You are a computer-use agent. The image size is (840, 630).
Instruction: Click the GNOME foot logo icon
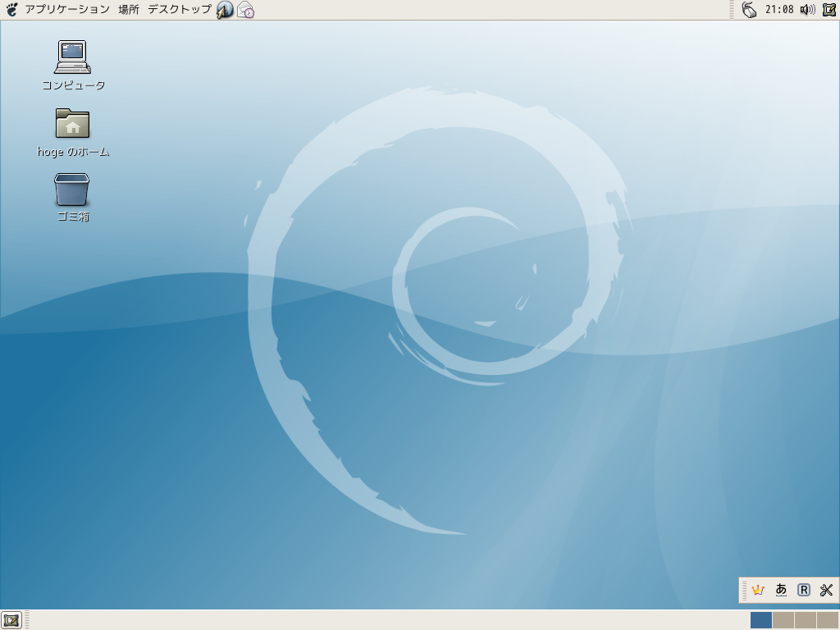point(11,10)
